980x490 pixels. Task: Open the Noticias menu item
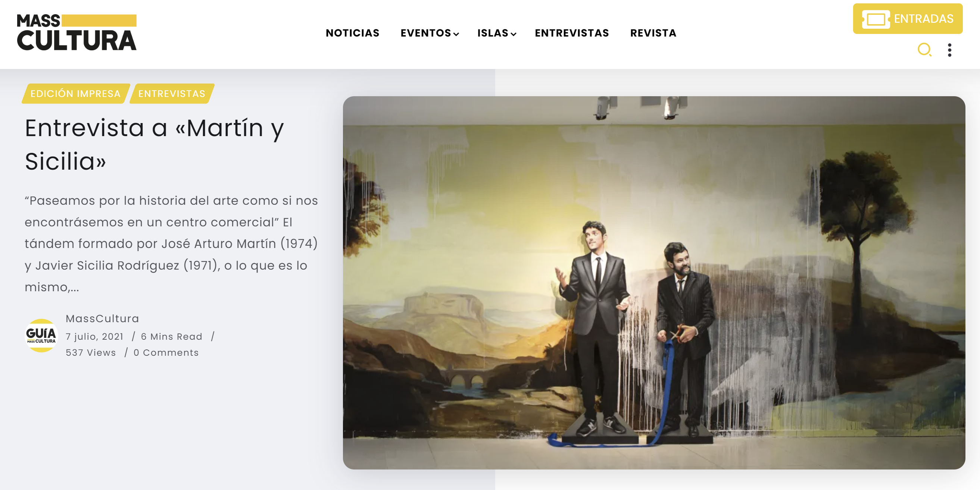click(x=353, y=33)
